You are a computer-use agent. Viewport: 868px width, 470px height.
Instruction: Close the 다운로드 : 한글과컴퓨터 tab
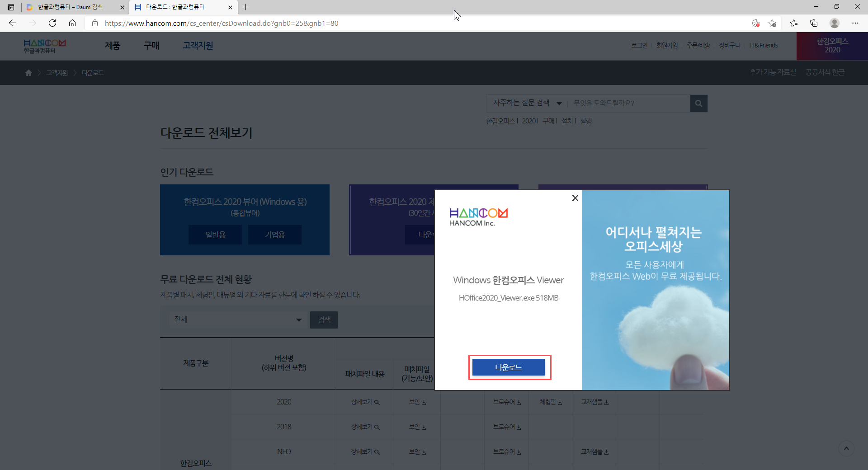(x=230, y=7)
